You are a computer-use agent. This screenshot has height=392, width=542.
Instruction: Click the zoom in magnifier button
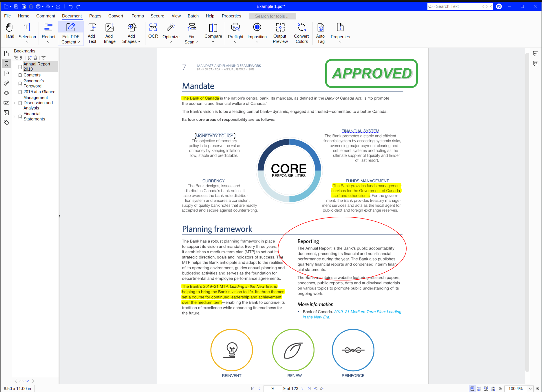(x=538, y=388)
